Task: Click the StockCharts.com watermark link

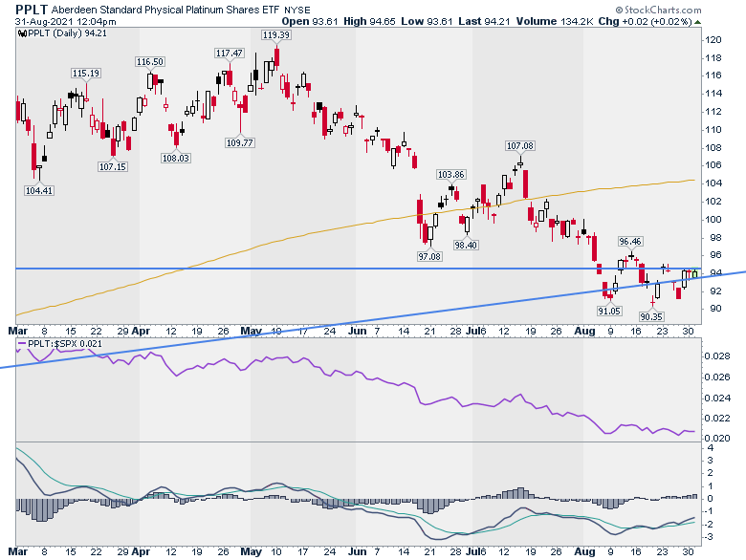Action: [658, 10]
